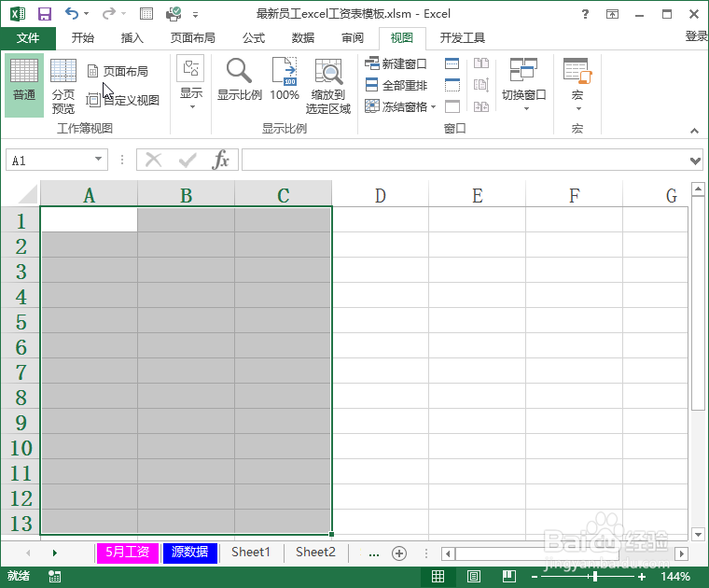Click the Redo arrow icon
709x588 pixels.
coord(108,14)
